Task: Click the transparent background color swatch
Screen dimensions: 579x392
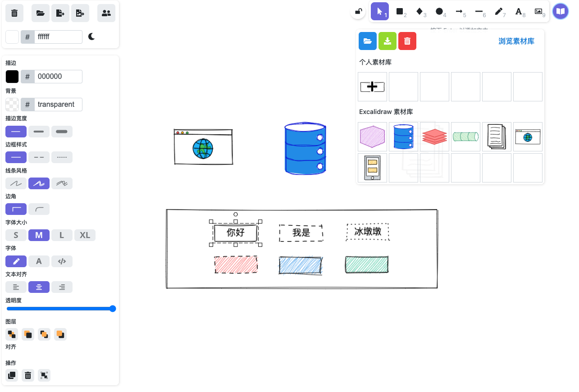Action: point(12,105)
